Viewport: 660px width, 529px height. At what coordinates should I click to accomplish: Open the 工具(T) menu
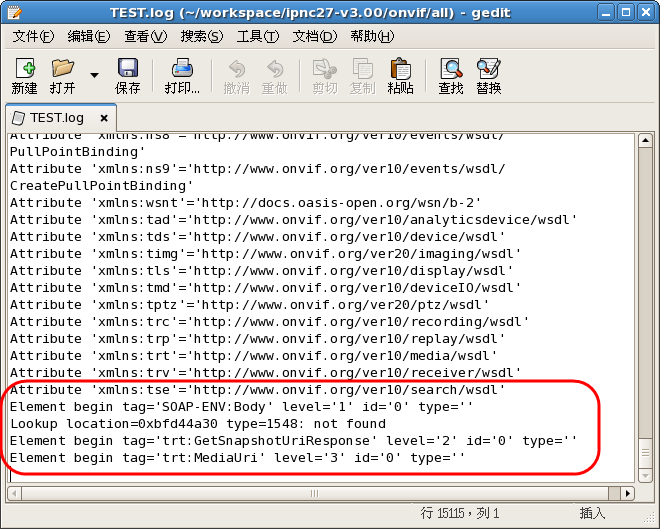click(x=258, y=36)
